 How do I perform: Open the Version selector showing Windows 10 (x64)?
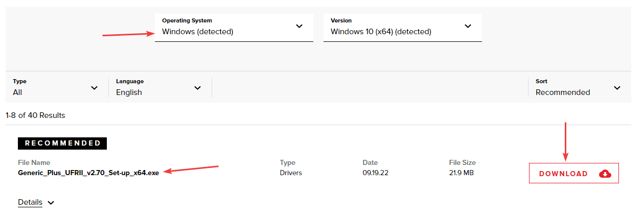402,28
